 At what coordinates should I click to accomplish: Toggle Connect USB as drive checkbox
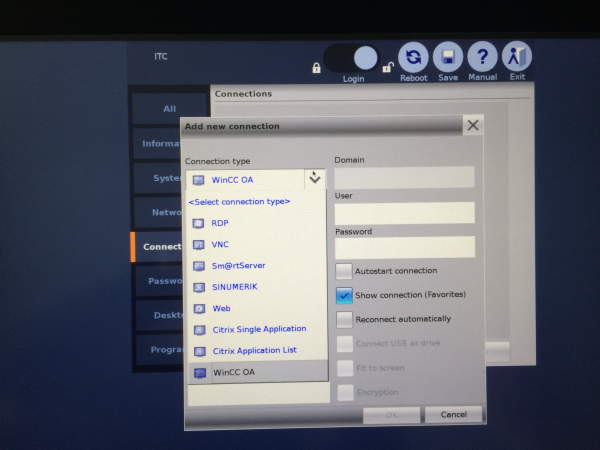(x=345, y=344)
